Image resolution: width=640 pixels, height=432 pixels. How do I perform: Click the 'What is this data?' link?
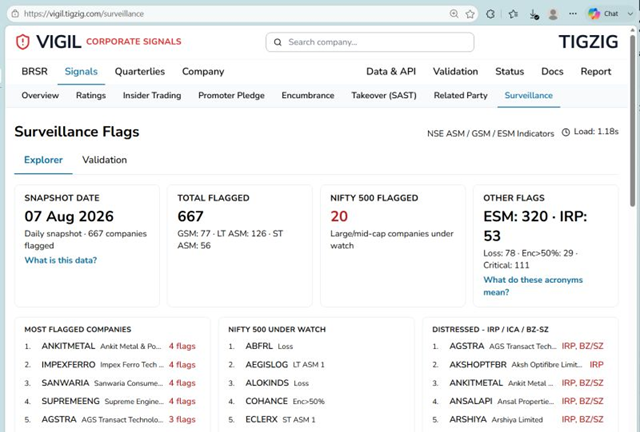click(x=61, y=261)
